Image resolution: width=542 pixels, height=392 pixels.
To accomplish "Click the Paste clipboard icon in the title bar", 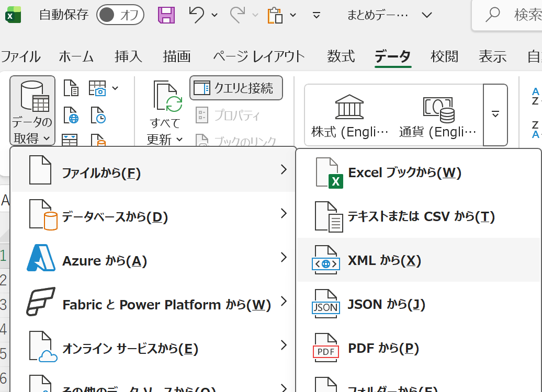I will tap(275, 15).
